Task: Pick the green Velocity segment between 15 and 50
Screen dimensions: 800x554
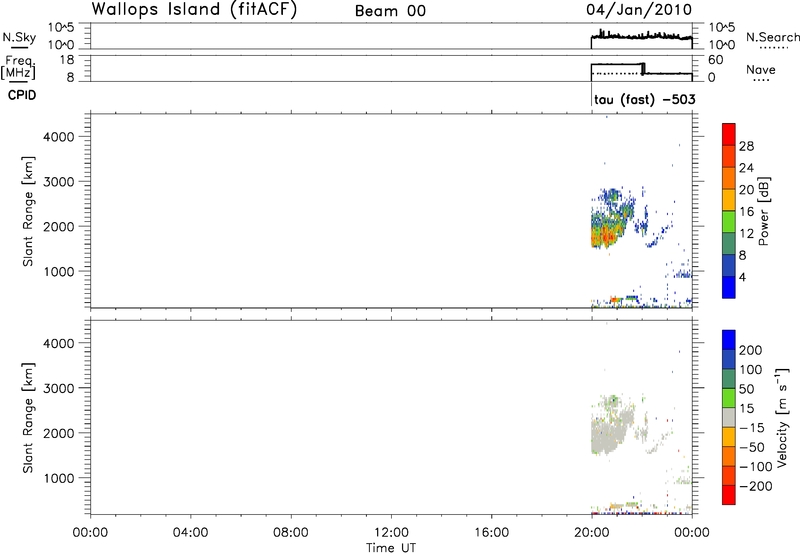Action: click(729, 398)
